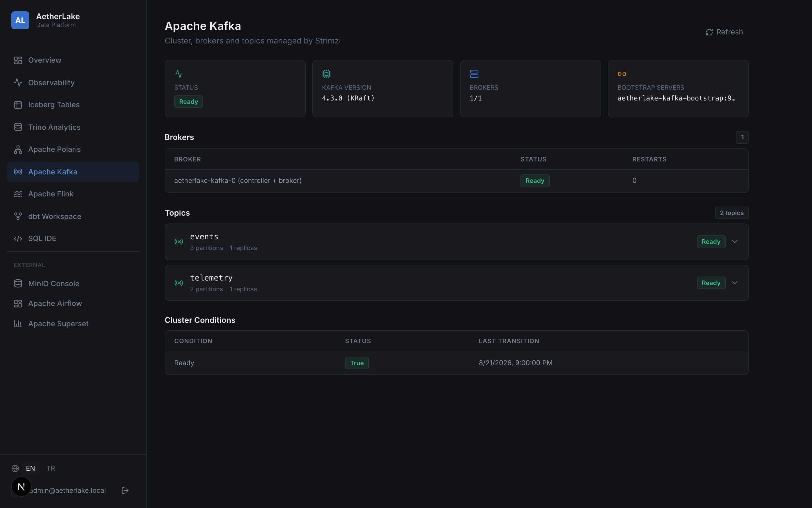Click the events topic Ready badge
The width and height of the screenshot is (812, 508).
click(711, 242)
